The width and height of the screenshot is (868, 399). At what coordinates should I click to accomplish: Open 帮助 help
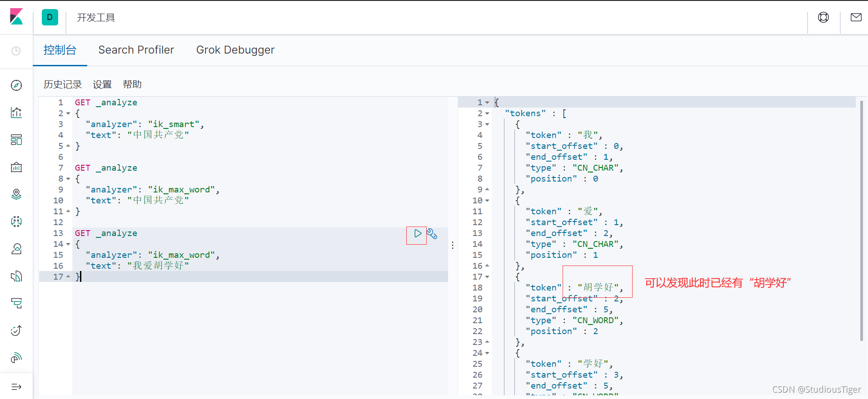(132, 84)
